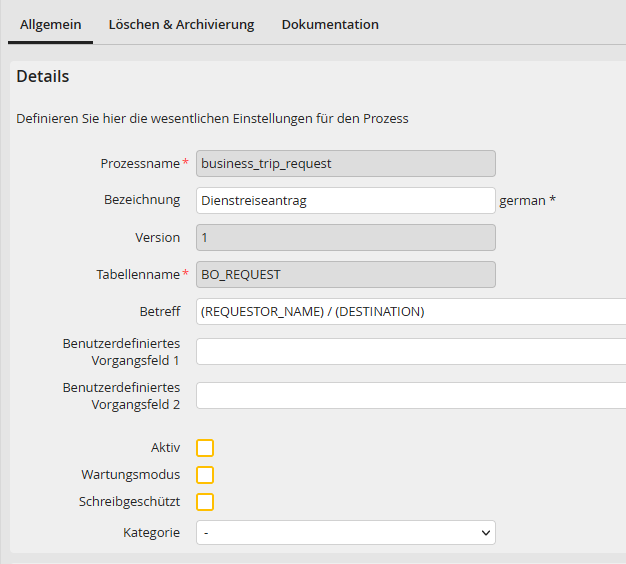This screenshot has height=564, width=626.
Task: Open the Löschen & Archivierung tab
Action: click(181, 24)
